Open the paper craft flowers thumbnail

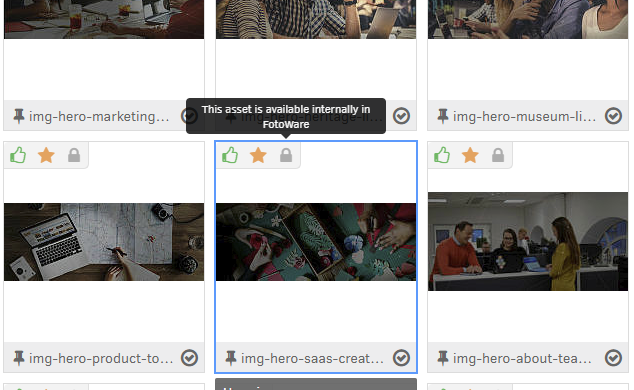316,242
